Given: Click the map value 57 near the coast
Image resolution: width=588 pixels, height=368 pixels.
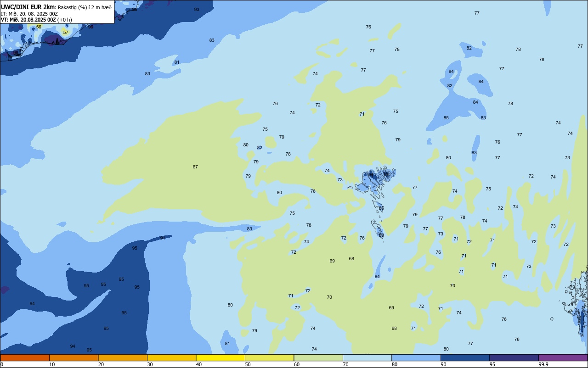Looking at the screenshot, I should point(66,33).
